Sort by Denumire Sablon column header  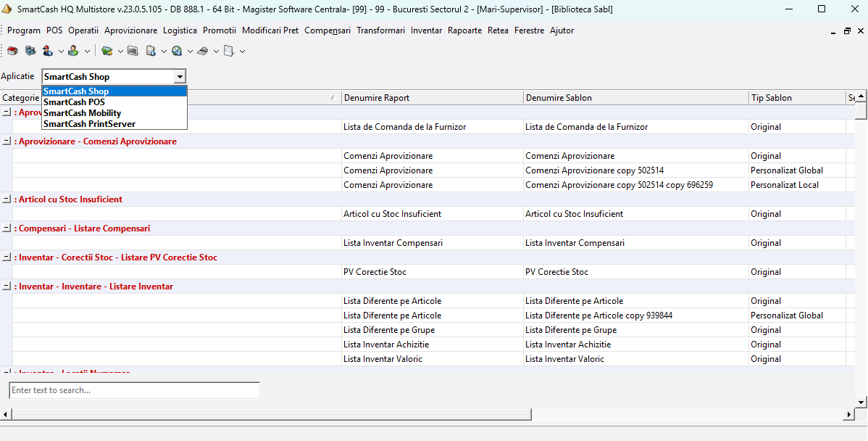tap(636, 97)
